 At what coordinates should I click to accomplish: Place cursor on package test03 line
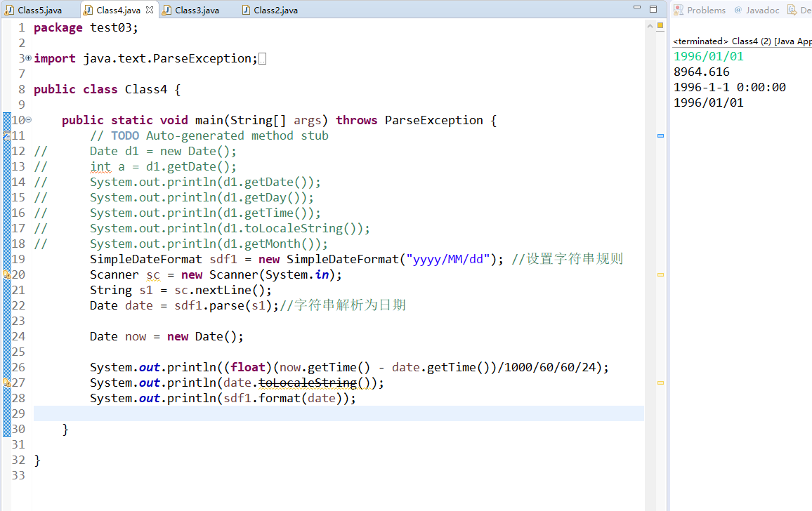[x=86, y=27]
